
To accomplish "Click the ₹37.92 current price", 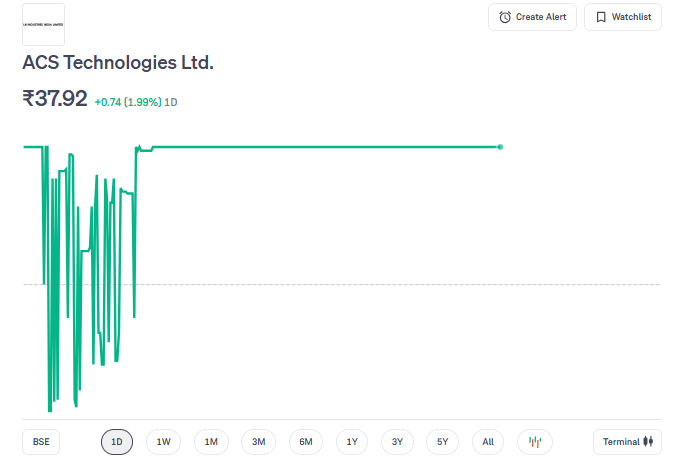I will (x=55, y=99).
